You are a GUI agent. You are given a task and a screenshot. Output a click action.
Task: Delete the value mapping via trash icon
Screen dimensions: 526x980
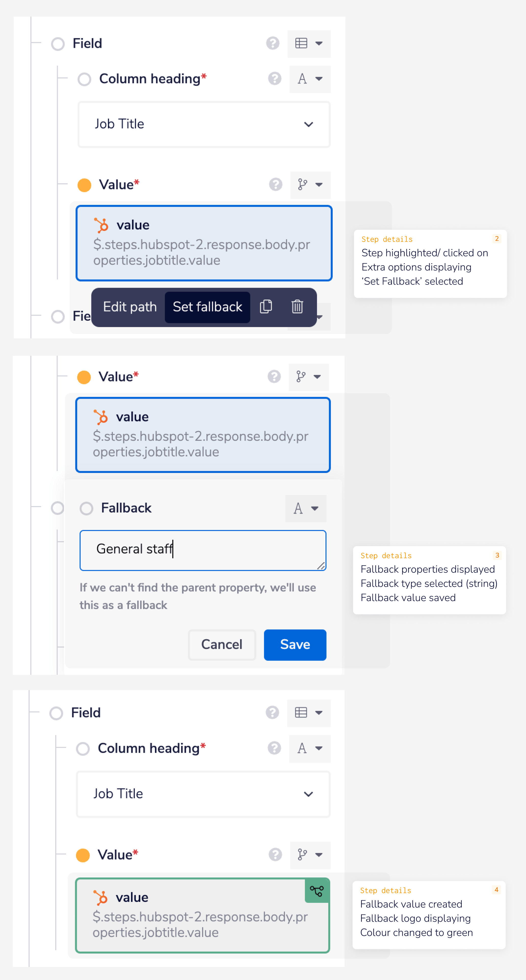click(x=297, y=307)
